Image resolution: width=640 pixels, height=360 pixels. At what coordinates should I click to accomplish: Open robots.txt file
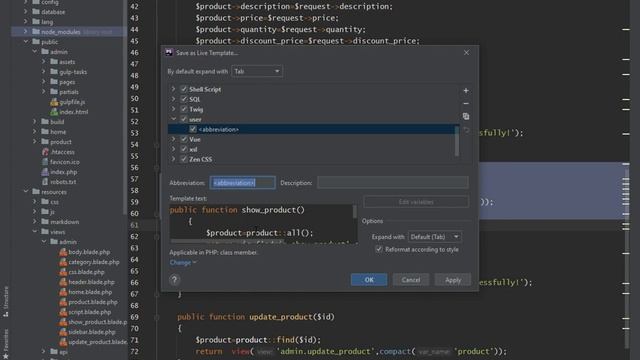pyautogui.click(x=63, y=182)
